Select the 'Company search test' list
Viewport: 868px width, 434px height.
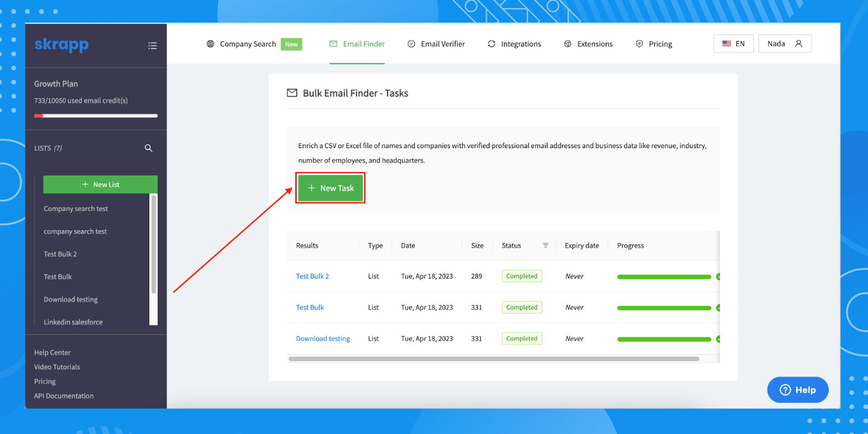(x=76, y=209)
